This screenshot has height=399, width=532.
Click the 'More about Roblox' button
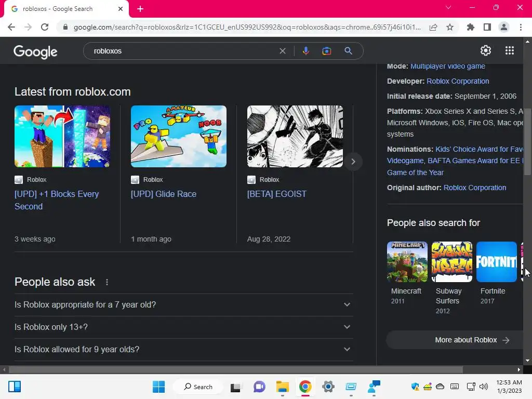tap(455, 340)
